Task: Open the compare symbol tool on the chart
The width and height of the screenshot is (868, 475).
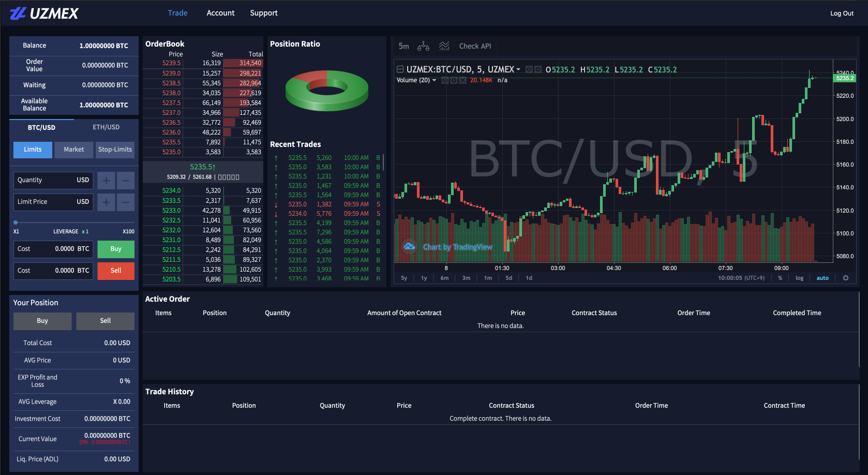Action: click(x=423, y=46)
